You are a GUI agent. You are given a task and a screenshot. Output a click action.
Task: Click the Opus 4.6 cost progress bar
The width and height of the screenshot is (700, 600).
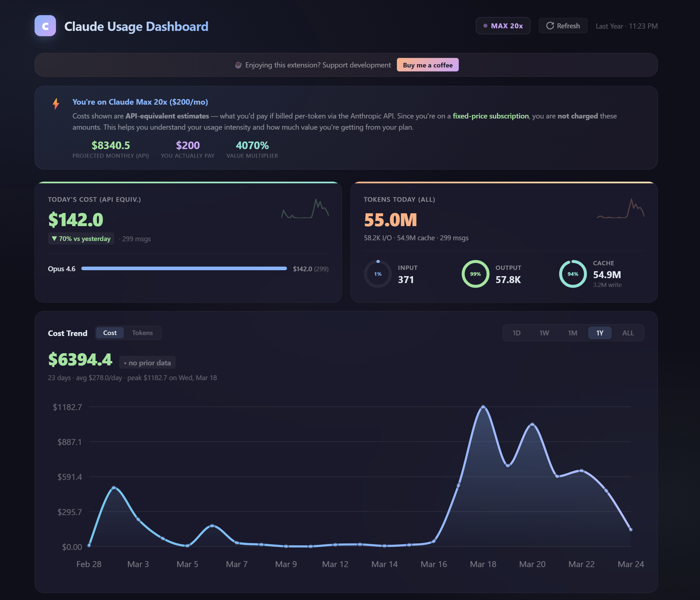click(184, 269)
